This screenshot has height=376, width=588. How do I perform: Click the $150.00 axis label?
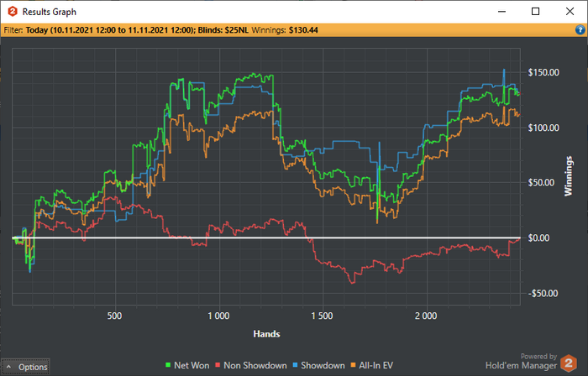click(543, 72)
